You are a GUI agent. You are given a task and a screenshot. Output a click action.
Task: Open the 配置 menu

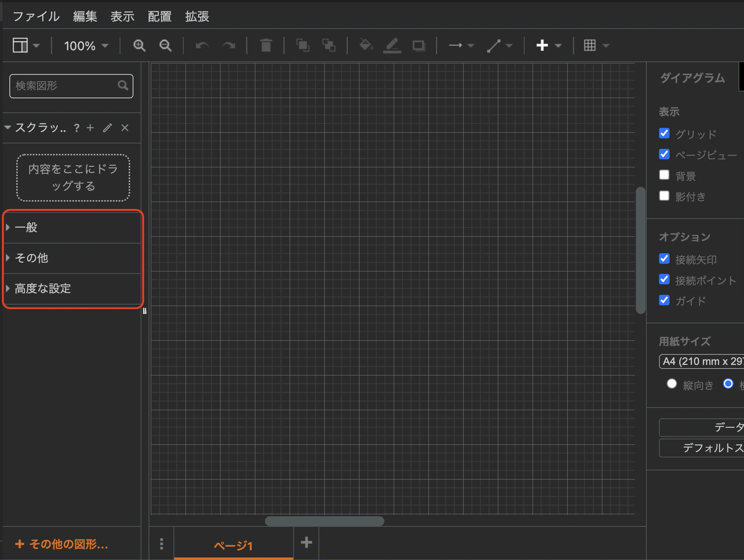tap(159, 17)
